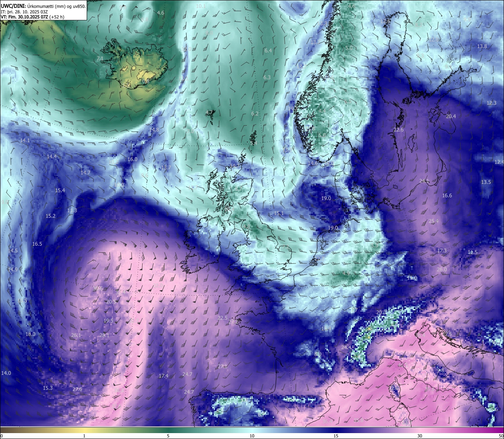Viewport: 504px width, 439px height.
Task: Click the '13.5' value on the map
Action: tap(486, 182)
